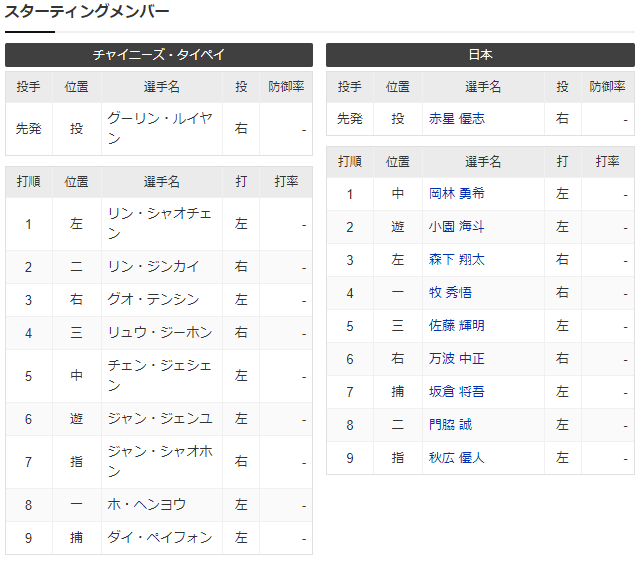640x566 pixels.
Task: Select batter name ホ・ヘンヨウ
Action: tap(147, 505)
